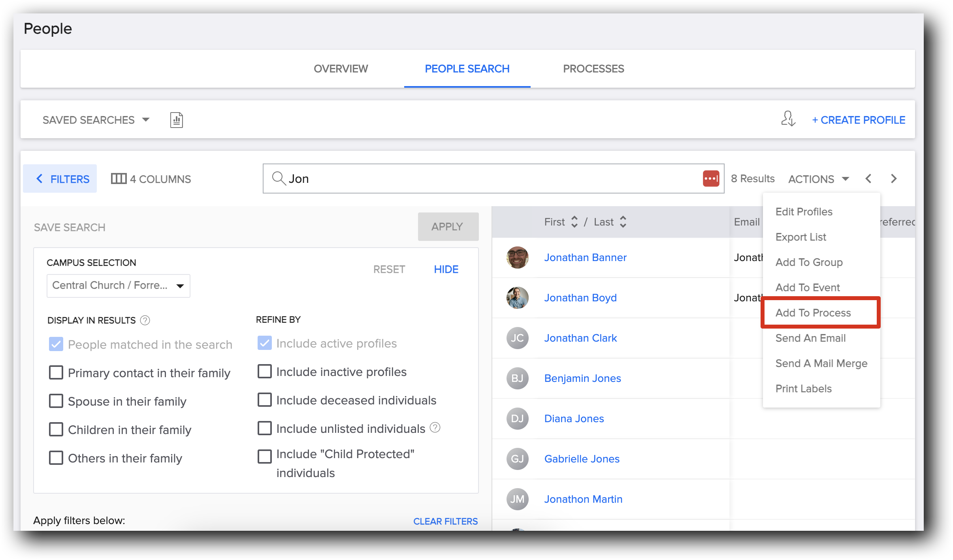Open Jonathan Boyd's profile
Screen dimensions: 953x560
pos(580,297)
